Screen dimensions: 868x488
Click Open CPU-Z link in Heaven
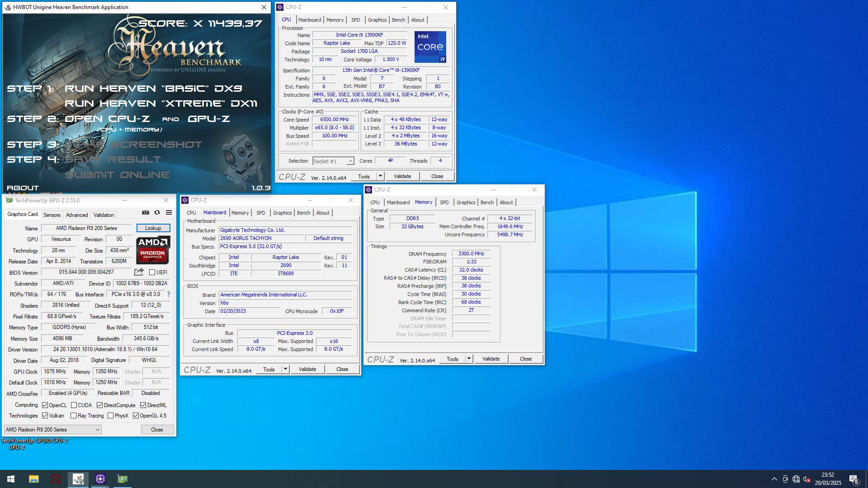107,119
